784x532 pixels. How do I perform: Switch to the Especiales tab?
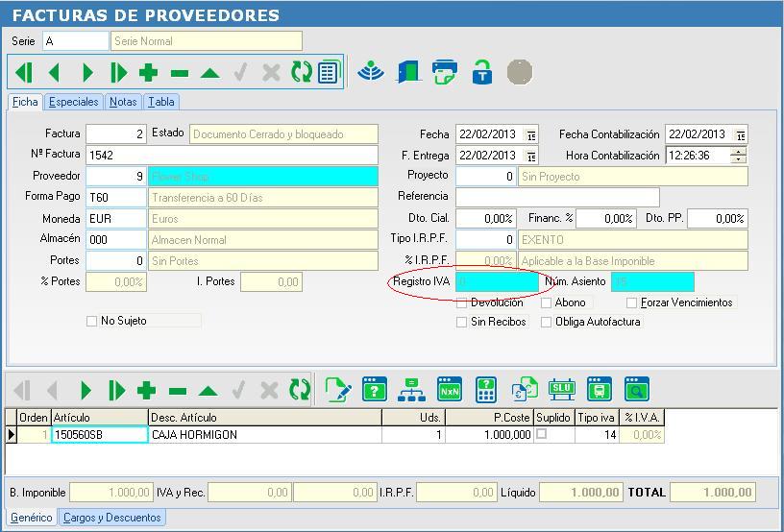pyautogui.click(x=73, y=102)
